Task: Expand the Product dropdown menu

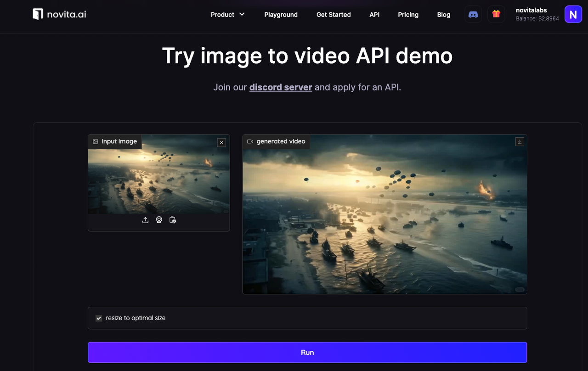Action: pyautogui.click(x=228, y=15)
